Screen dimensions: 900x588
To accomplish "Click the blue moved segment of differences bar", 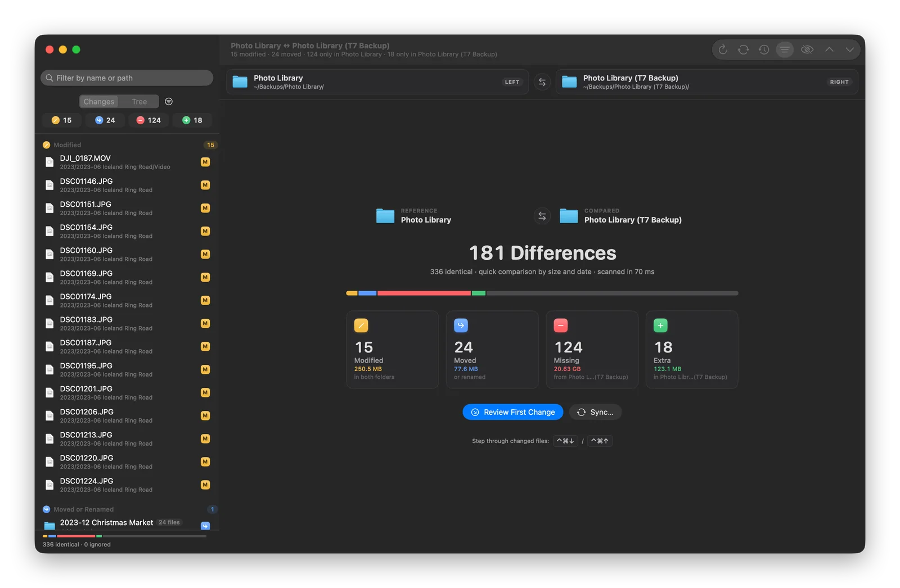I will tap(367, 293).
